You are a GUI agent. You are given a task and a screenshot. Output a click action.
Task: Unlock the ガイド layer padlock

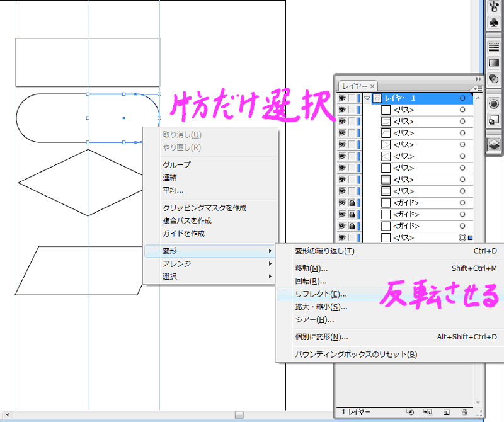point(352,202)
